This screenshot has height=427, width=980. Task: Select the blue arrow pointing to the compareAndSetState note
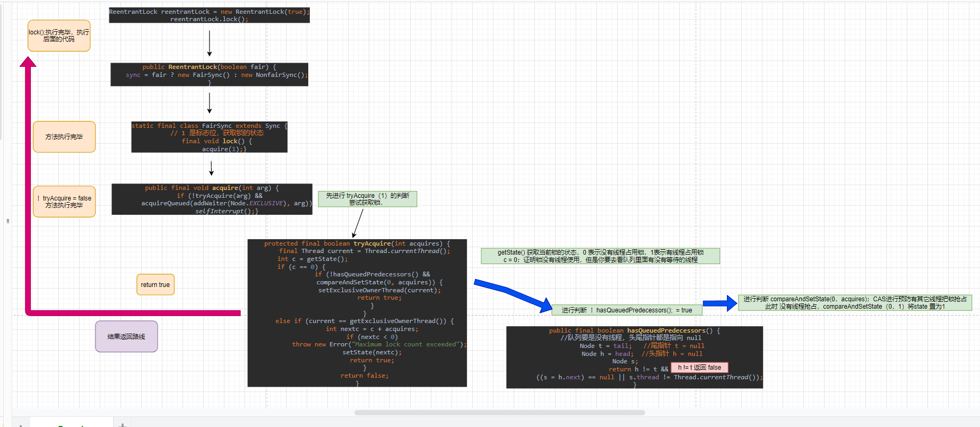pos(720,303)
